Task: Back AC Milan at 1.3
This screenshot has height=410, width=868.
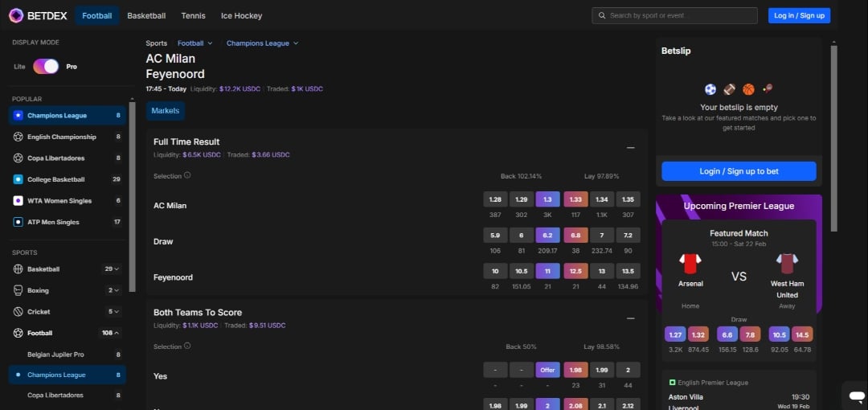Action: (547, 199)
